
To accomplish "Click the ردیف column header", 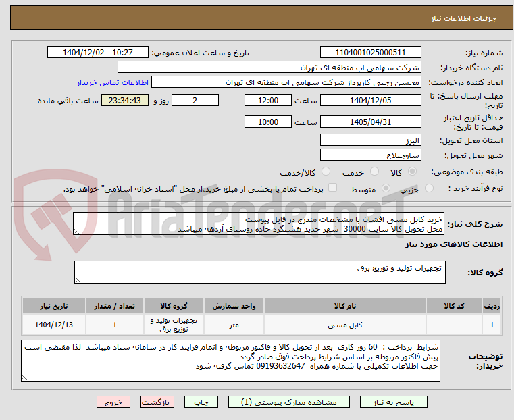I will tap(492, 306).
